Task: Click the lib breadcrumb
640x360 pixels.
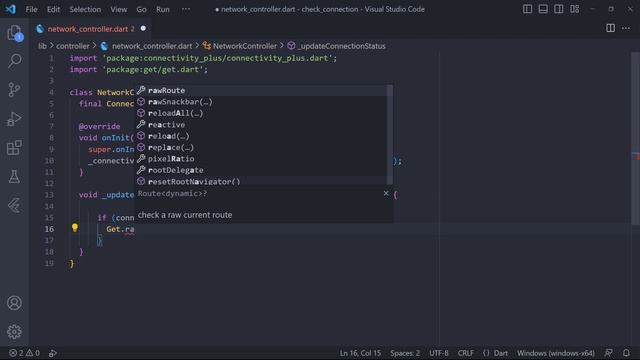Action: pos(42,46)
